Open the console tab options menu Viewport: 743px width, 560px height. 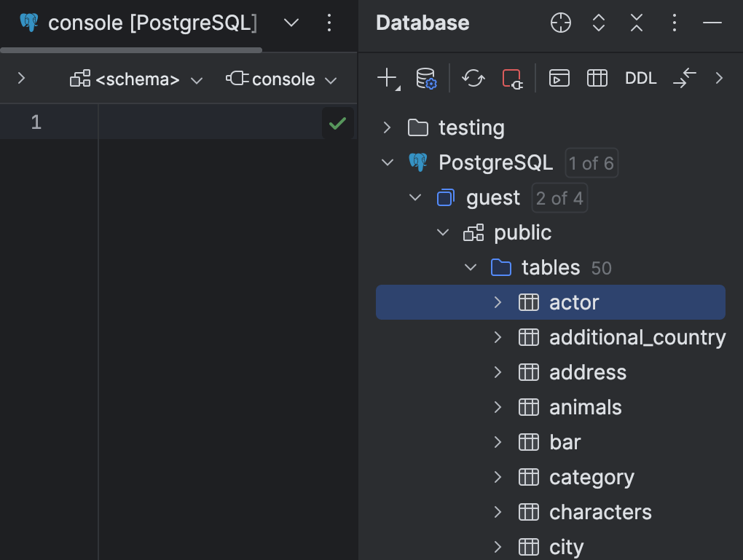[x=329, y=23]
